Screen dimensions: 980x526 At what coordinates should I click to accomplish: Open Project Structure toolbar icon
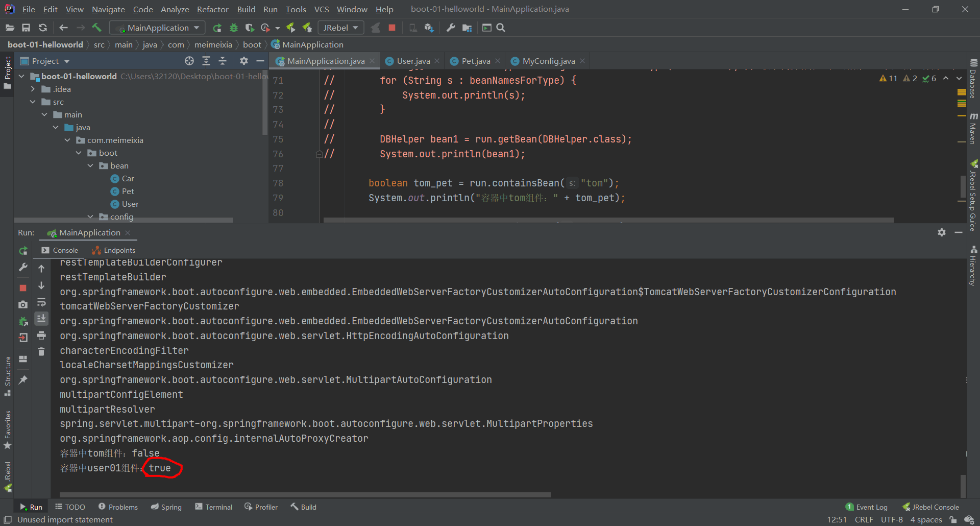(467, 28)
